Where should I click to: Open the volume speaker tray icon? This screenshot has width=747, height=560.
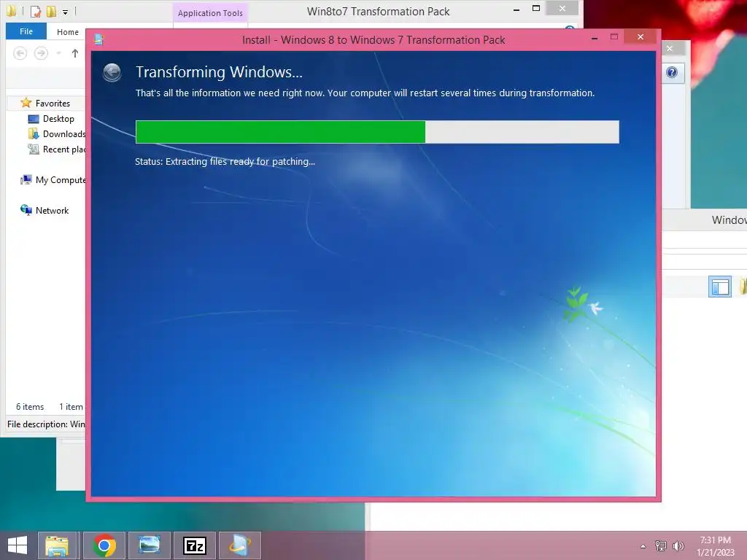pos(678,545)
